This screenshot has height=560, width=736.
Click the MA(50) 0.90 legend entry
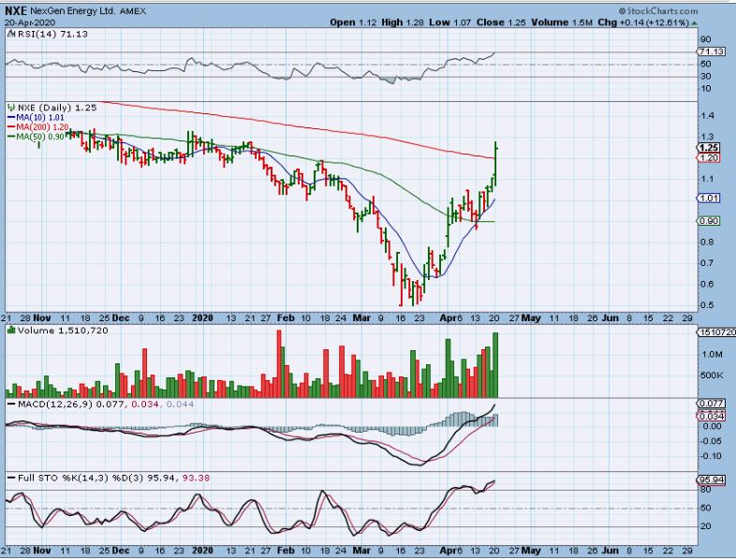pyautogui.click(x=36, y=136)
